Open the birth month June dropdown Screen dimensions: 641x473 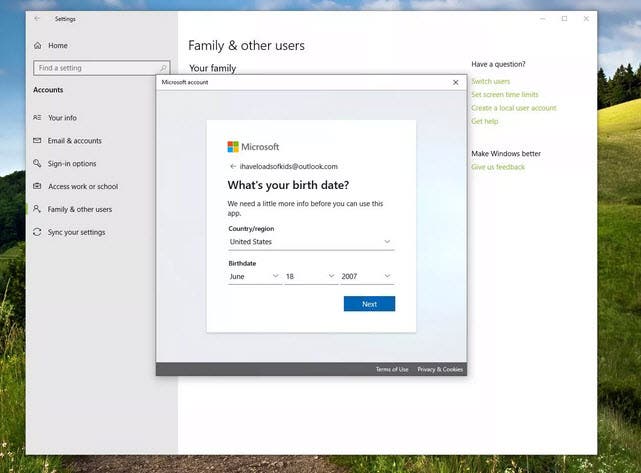(x=254, y=276)
